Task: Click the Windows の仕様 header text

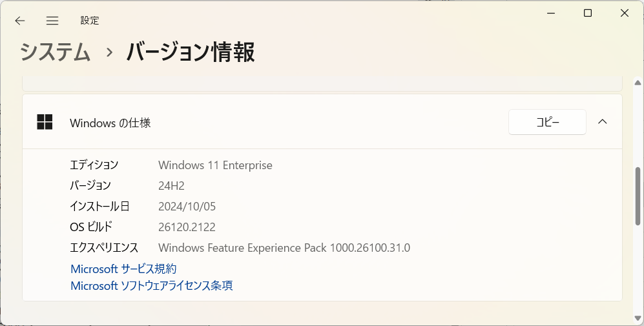Action: pos(110,123)
